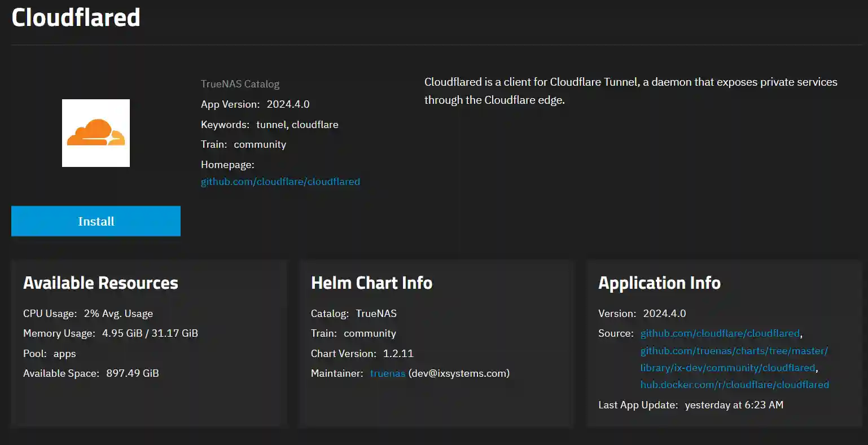This screenshot has height=445, width=868.
Task: Click the Cloudflared page title
Action: pyautogui.click(x=76, y=17)
